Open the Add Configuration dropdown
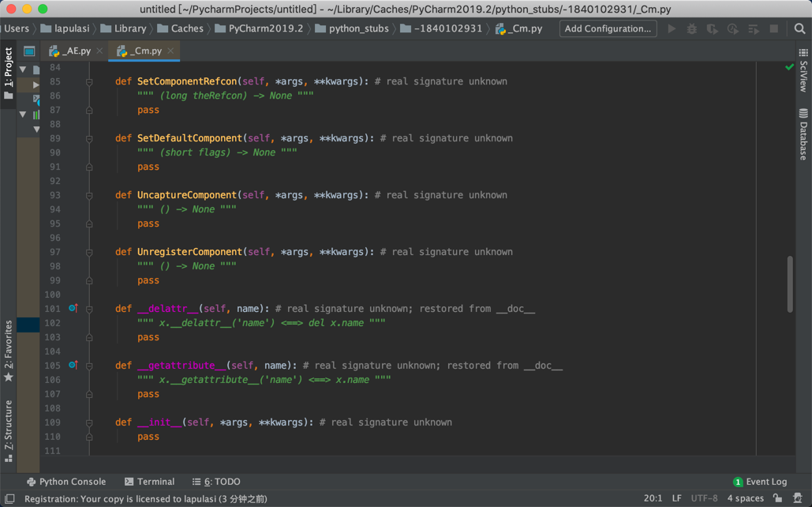Viewport: 812px width, 507px height. (x=608, y=28)
